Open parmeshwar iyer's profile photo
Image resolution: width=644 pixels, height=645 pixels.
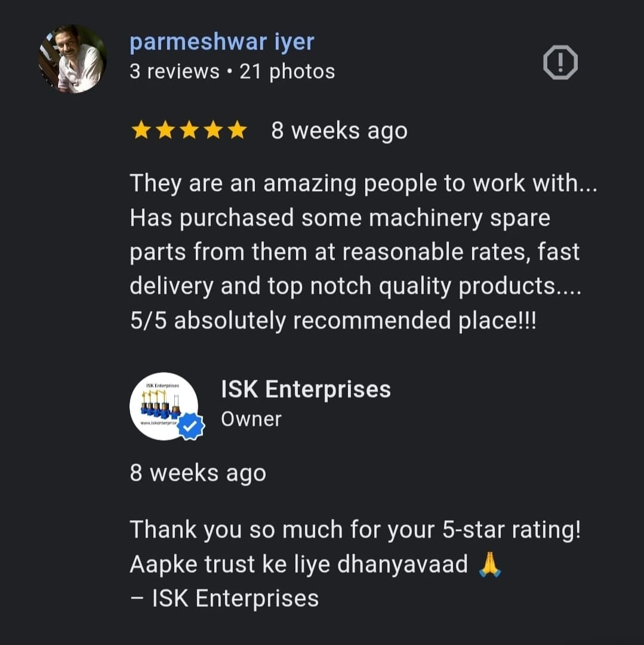[72, 59]
